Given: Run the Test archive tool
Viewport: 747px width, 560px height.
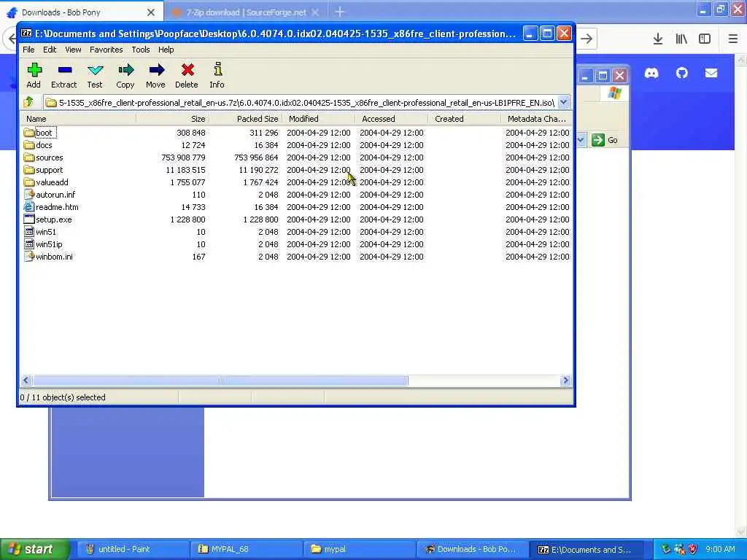Looking at the screenshot, I should 95,76.
